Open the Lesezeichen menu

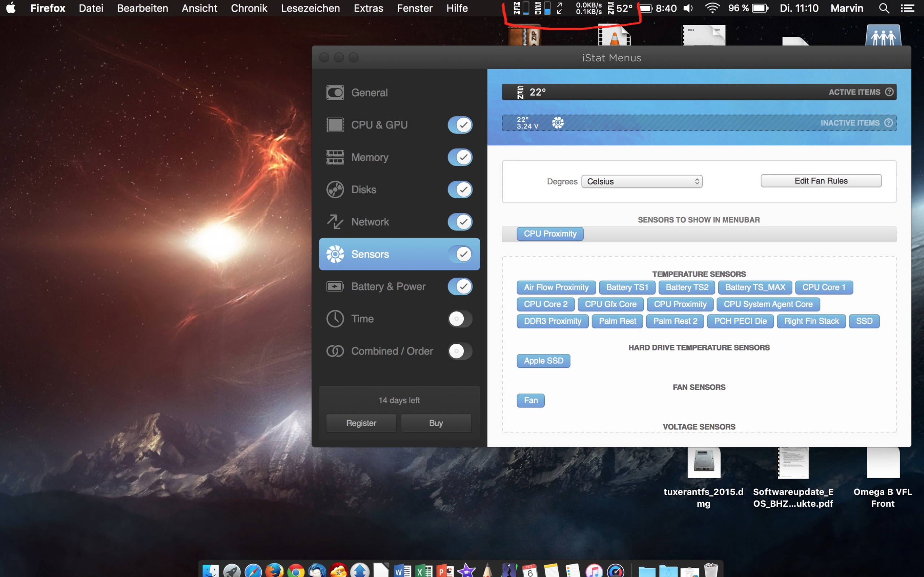[310, 8]
